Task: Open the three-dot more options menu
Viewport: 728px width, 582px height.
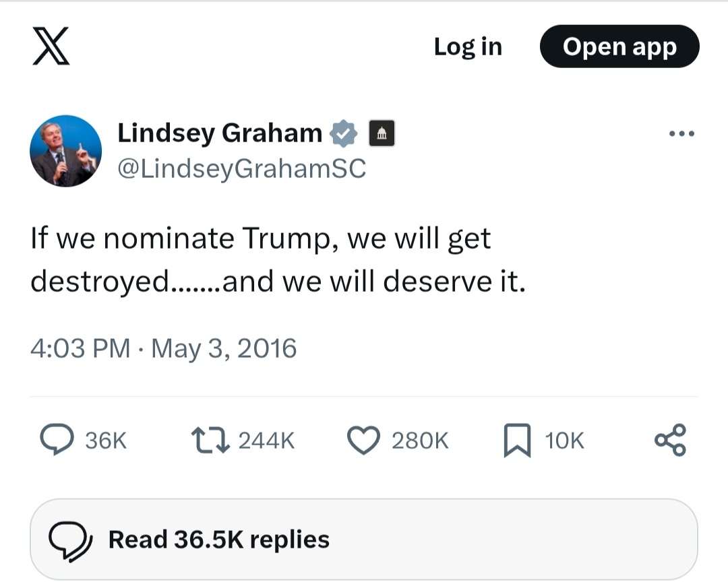Action: coord(681,133)
